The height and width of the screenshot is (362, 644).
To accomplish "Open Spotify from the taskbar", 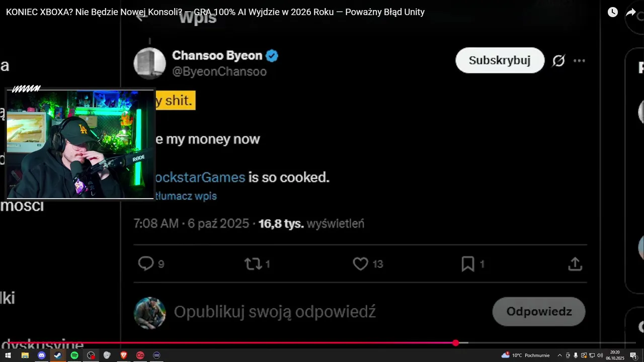I will pyautogui.click(x=74, y=355).
